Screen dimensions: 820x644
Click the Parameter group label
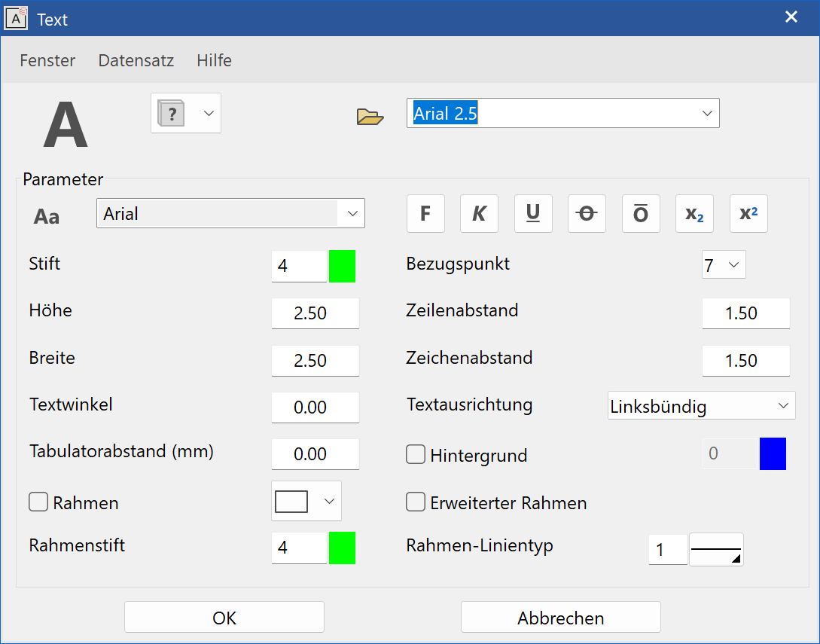click(x=62, y=179)
